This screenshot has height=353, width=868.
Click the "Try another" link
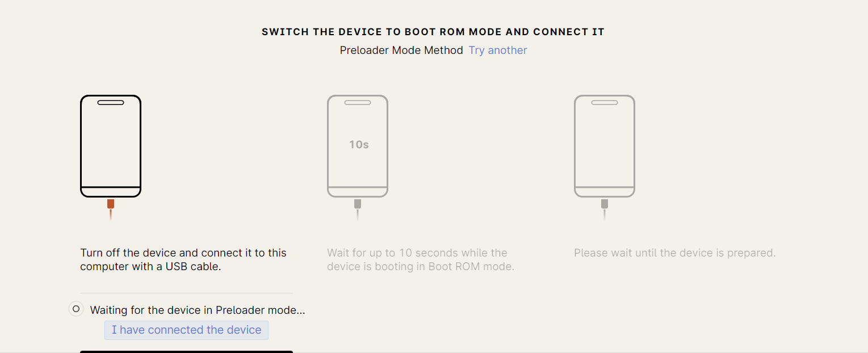(x=498, y=51)
